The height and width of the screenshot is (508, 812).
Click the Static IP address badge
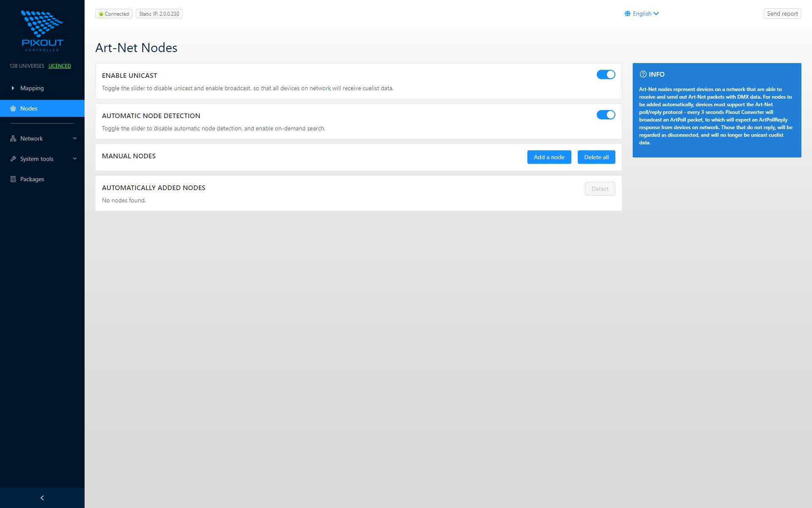[x=159, y=14]
